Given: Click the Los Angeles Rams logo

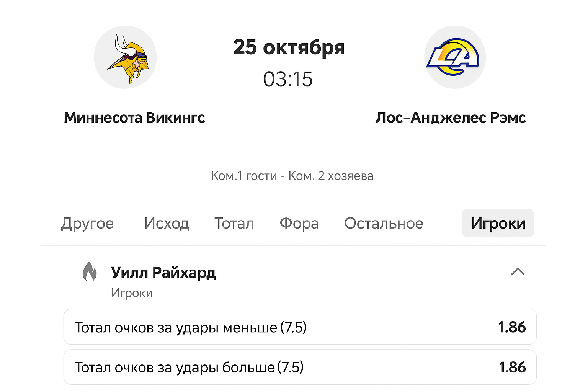Looking at the screenshot, I should point(455,57).
